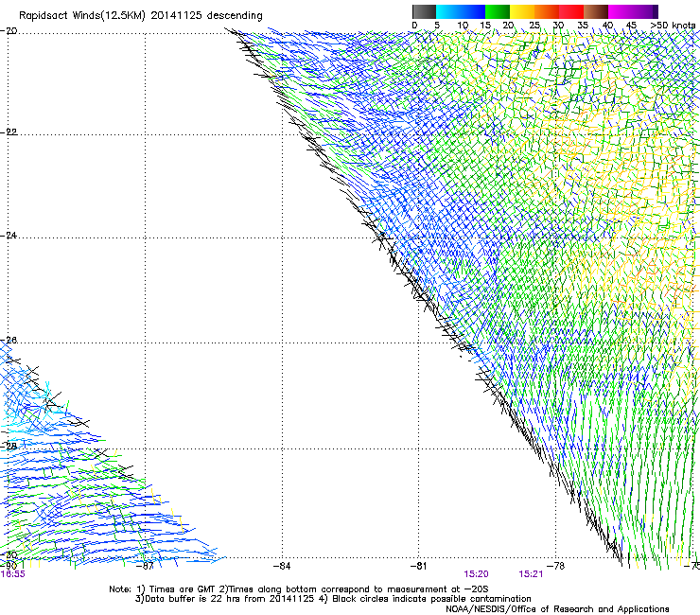Click the cyan 5-10 knots legend swatch
700x615 pixels.
coord(447,11)
